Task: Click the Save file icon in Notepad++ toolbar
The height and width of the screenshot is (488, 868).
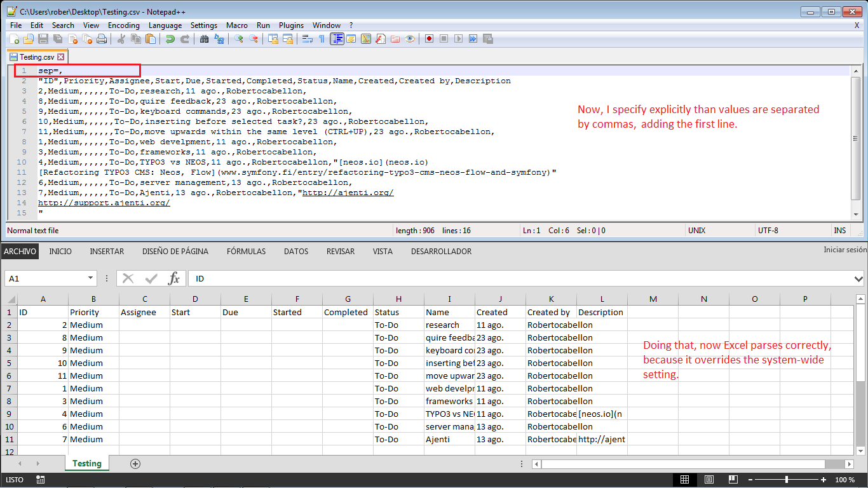Action: (x=43, y=39)
